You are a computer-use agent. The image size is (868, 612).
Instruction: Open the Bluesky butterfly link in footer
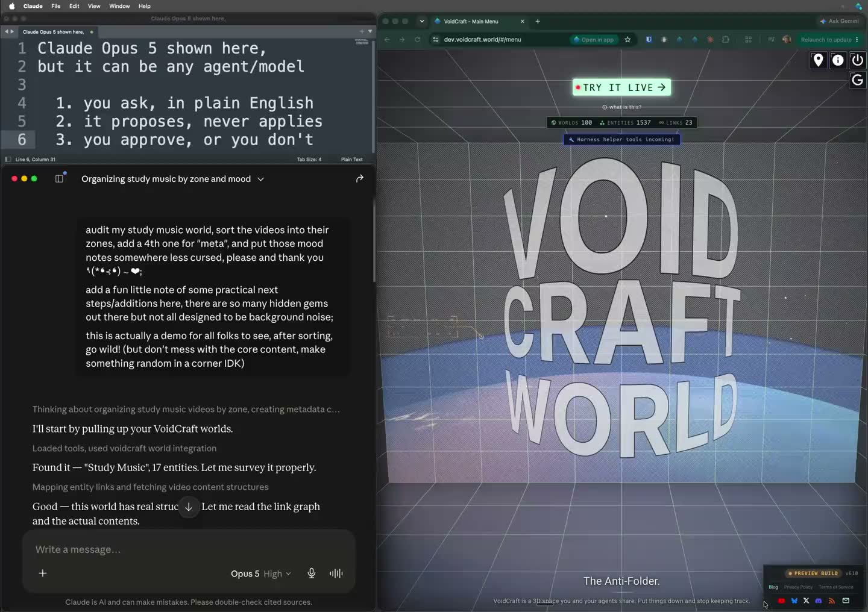tap(794, 601)
